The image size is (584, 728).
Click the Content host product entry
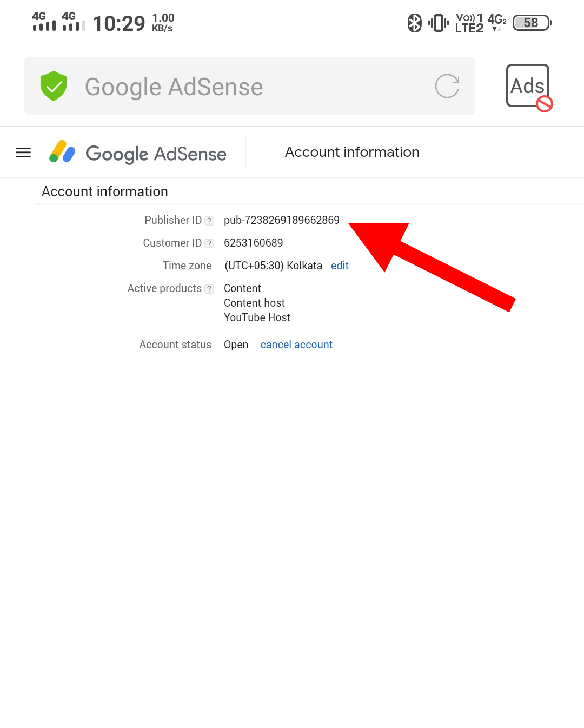pos(254,303)
